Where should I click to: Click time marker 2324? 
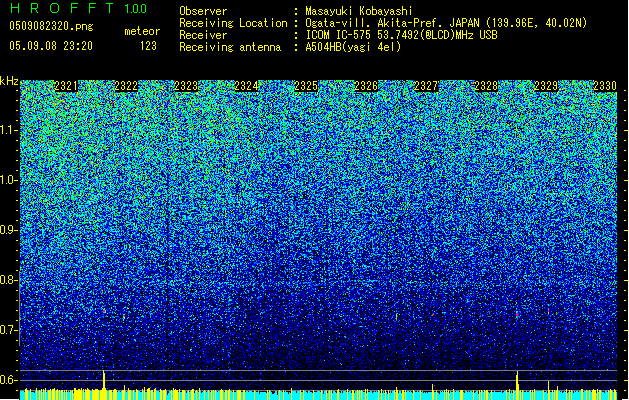246,86
